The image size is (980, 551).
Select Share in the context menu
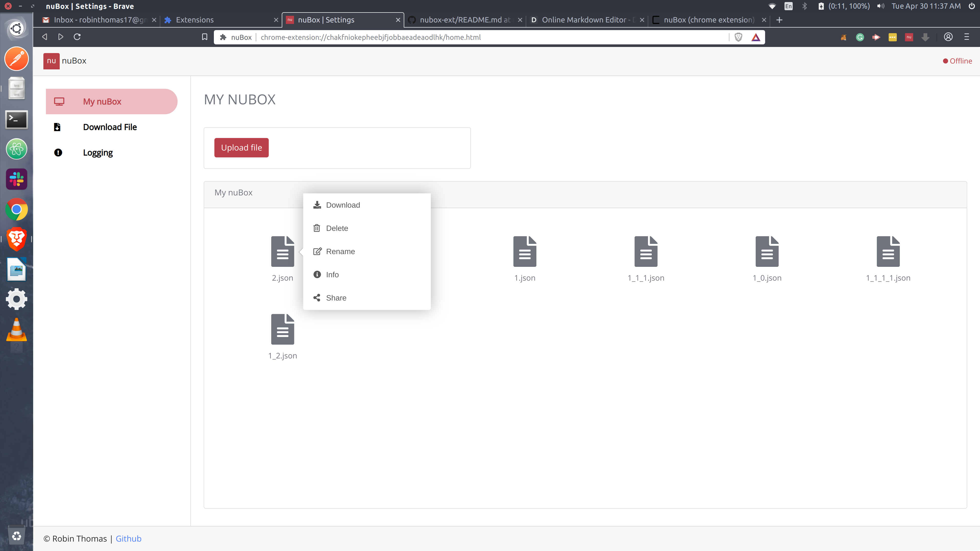point(336,298)
